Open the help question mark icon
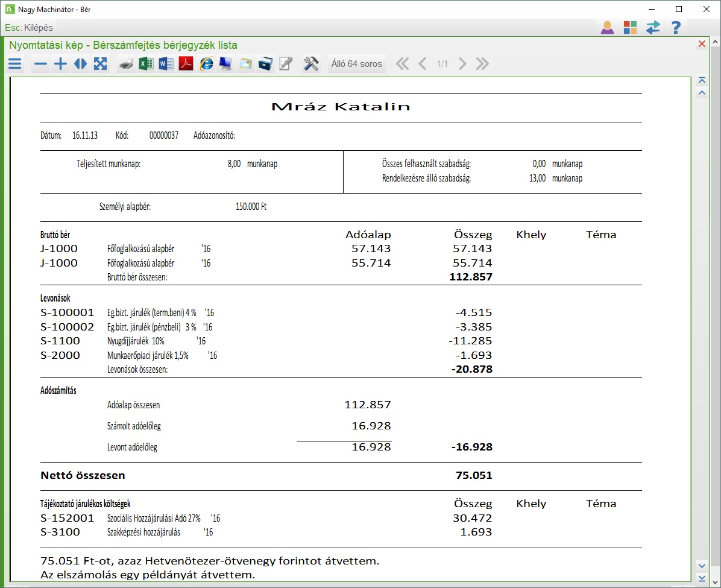This screenshot has height=588, width=721. click(676, 28)
